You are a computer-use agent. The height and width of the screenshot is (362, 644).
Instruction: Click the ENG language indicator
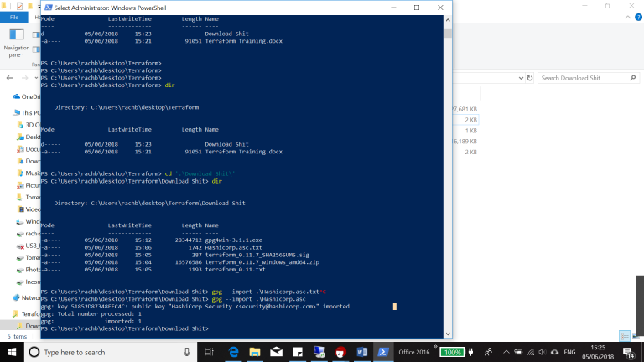click(x=569, y=352)
